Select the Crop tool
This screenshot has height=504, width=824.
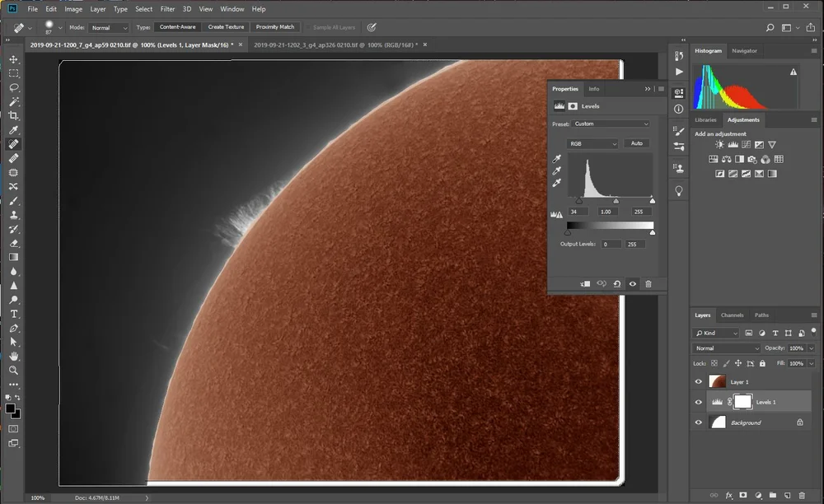pyautogui.click(x=14, y=116)
